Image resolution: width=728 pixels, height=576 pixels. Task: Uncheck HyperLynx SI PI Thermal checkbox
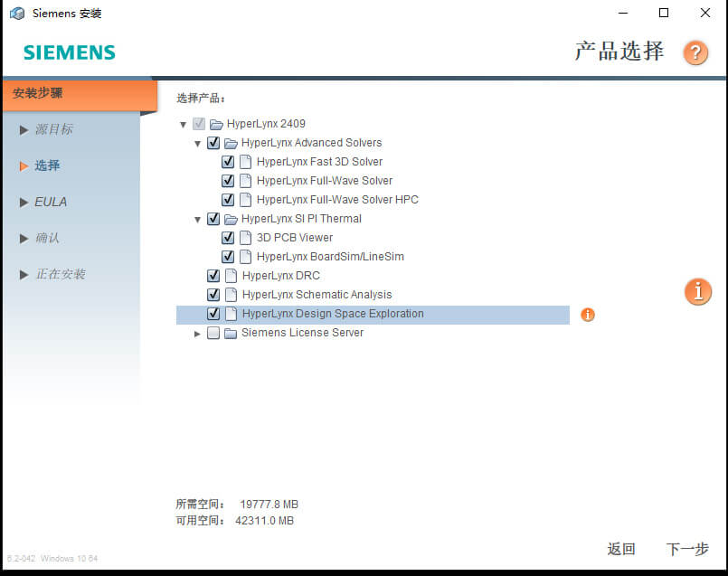pos(213,219)
